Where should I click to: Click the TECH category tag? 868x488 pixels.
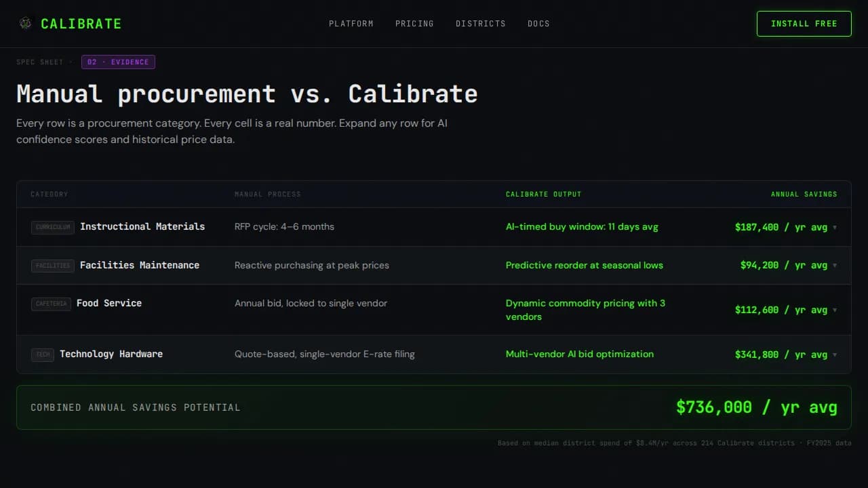(42, 354)
